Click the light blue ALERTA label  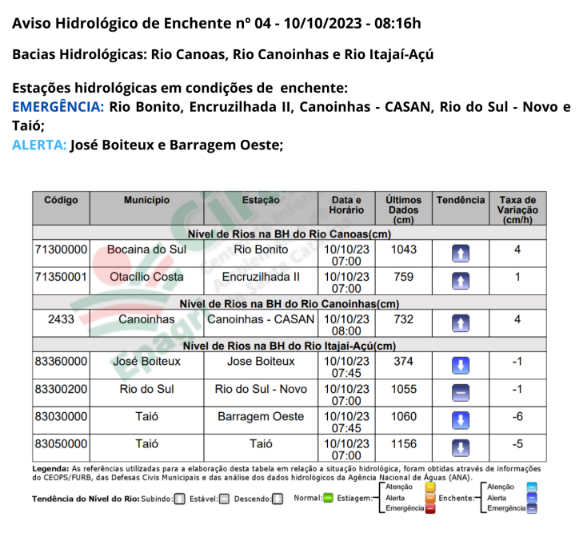tap(39, 145)
